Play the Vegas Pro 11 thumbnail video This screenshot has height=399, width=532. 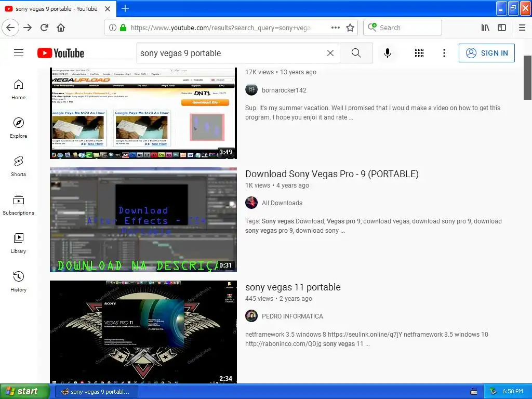click(x=143, y=332)
